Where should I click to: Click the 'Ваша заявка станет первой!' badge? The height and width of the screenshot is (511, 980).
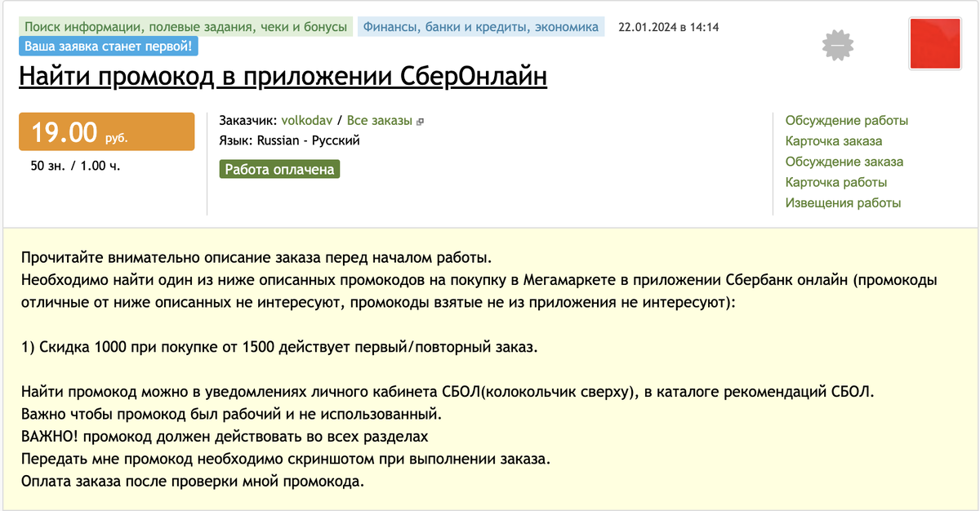click(x=109, y=47)
